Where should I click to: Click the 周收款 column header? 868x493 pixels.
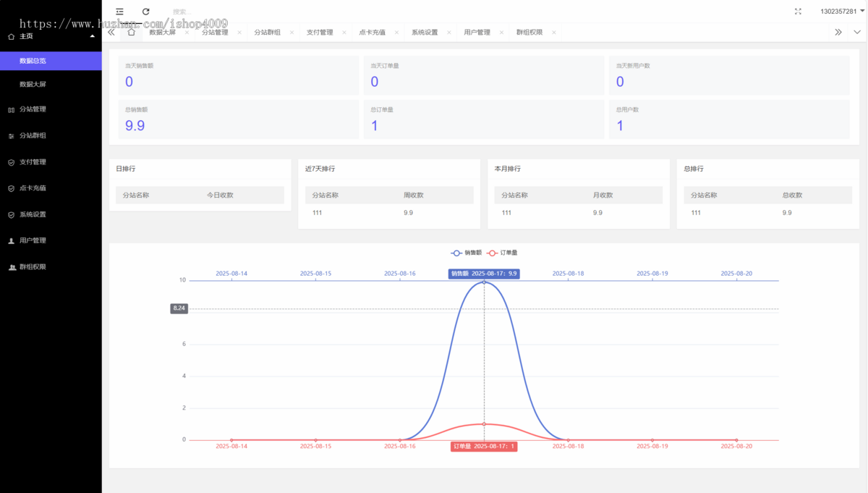[x=414, y=195]
